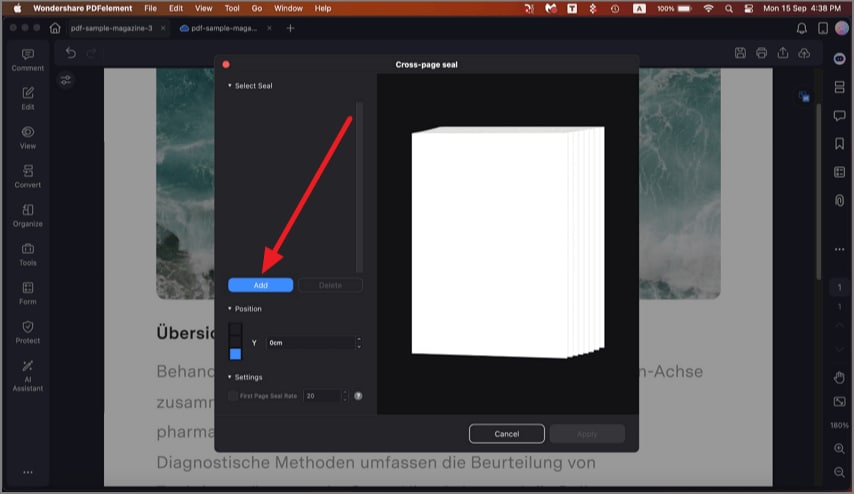
Task: Switch to View mode in left sidebar
Action: pos(28,138)
